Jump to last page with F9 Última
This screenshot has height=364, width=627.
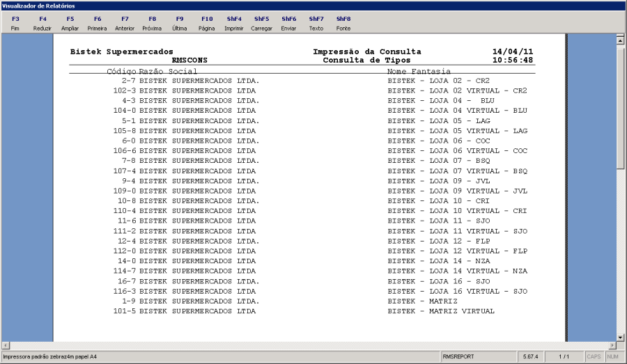180,24
